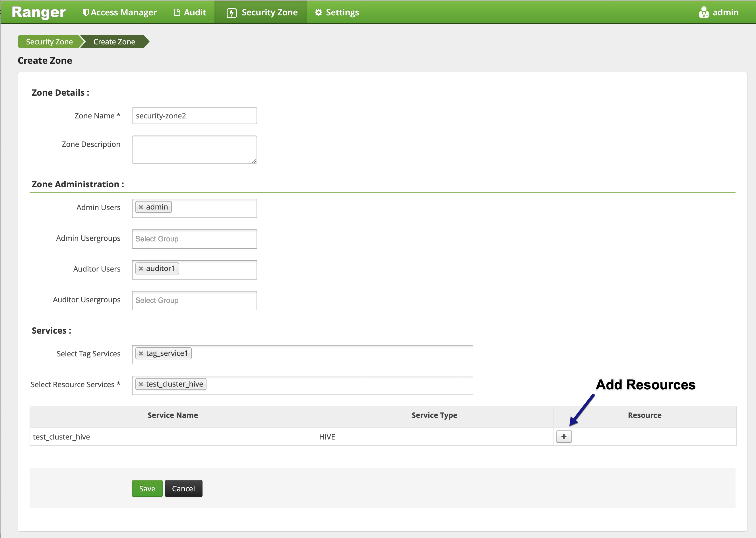
Task: Add resource with the plus button
Action: tap(564, 437)
